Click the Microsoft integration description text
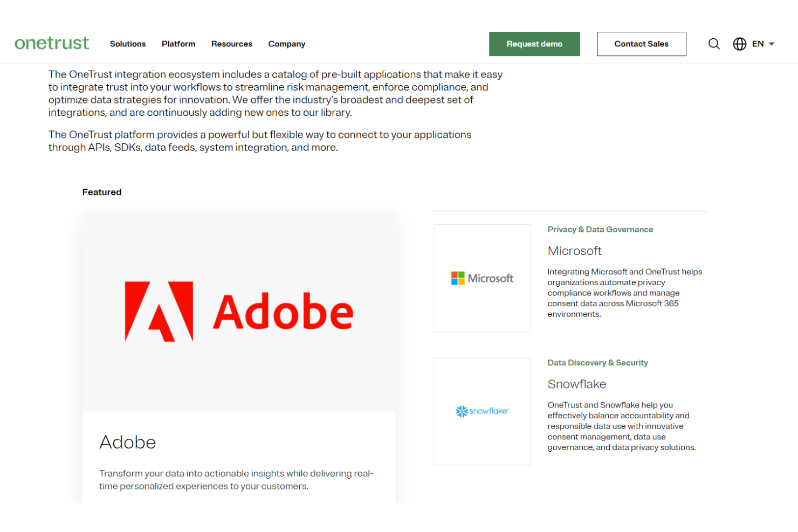The height and width of the screenshot is (532, 798). [624, 293]
